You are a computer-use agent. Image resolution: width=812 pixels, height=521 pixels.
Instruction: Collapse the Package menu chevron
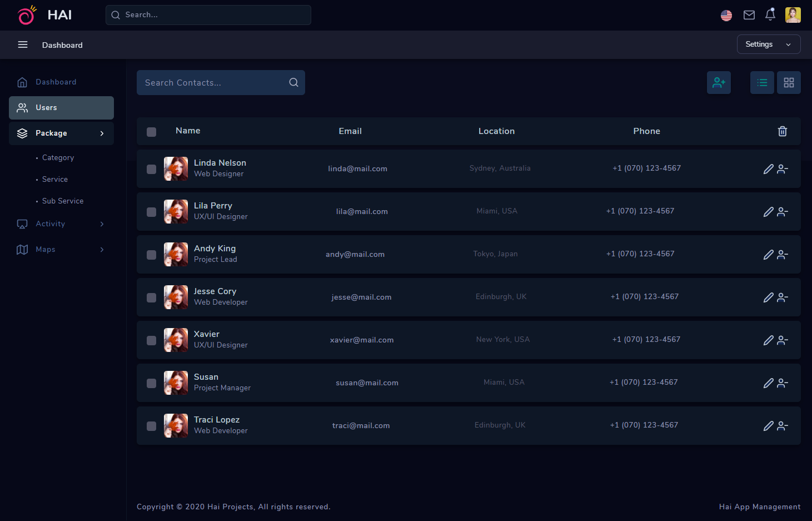102,133
